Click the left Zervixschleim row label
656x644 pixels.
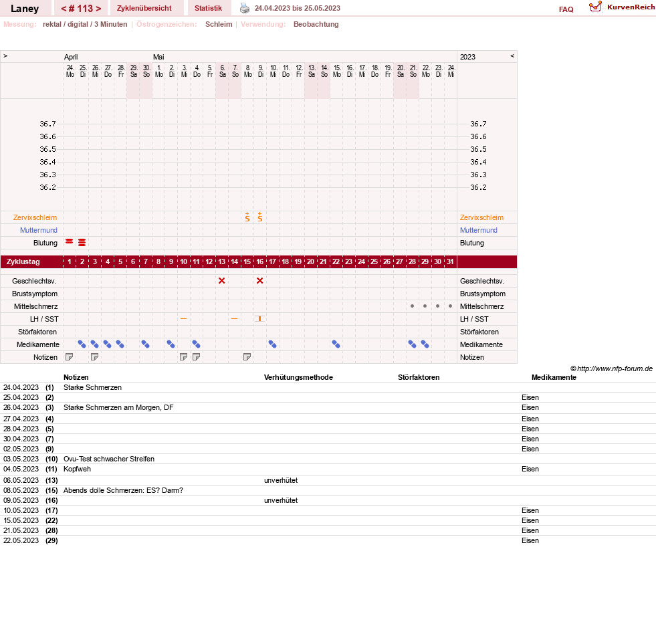[35, 217]
